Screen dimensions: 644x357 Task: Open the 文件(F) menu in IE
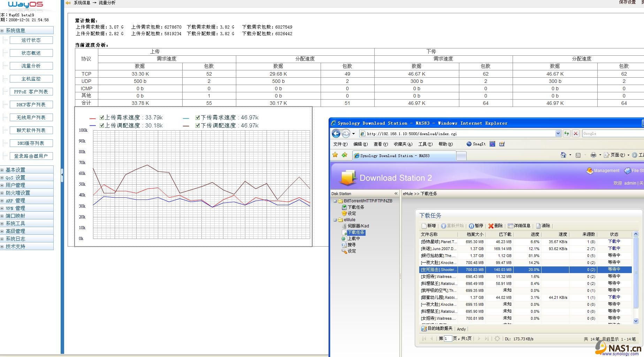point(340,144)
